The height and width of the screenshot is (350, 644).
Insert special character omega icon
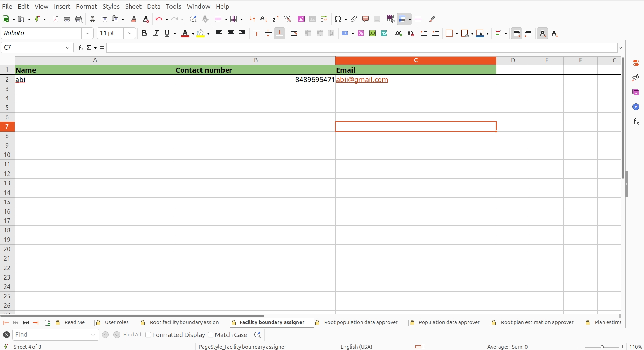(338, 19)
